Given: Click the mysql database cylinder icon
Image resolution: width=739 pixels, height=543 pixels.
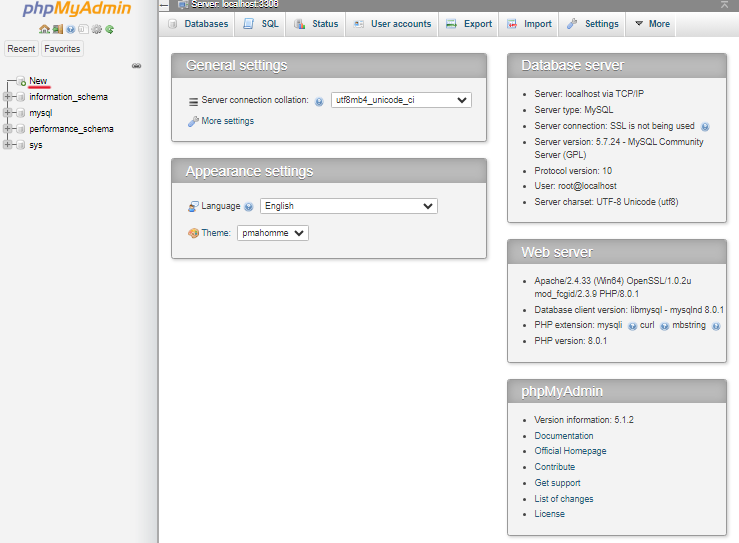Looking at the screenshot, I should click(20, 113).
